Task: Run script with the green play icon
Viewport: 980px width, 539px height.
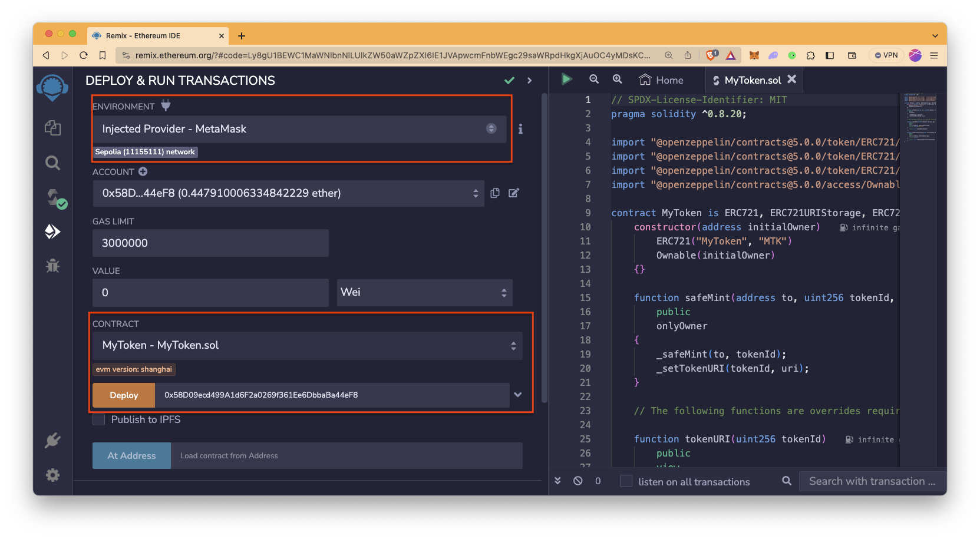Action: (566, 79)
